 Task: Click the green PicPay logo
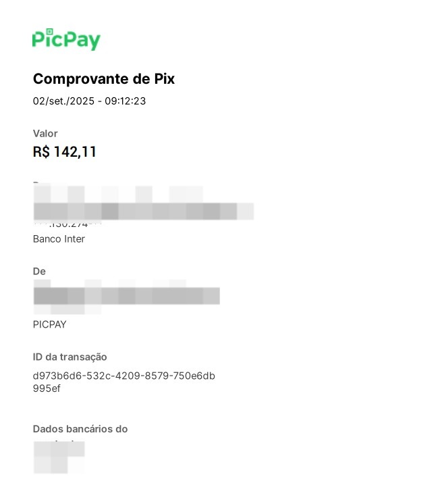tap(66, 39)
